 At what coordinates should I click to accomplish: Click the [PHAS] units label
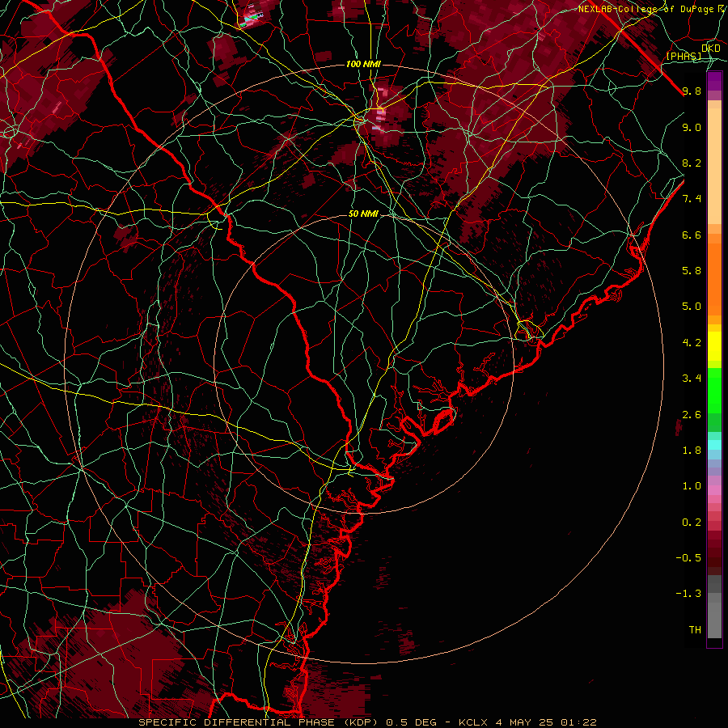pos(684,56)
